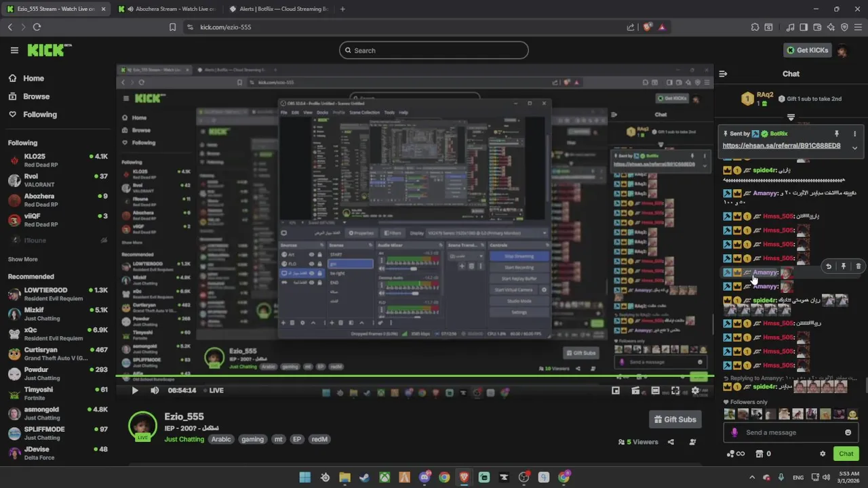Open the Just Chatting category link
868x488 pixels.
coord(184,439)
